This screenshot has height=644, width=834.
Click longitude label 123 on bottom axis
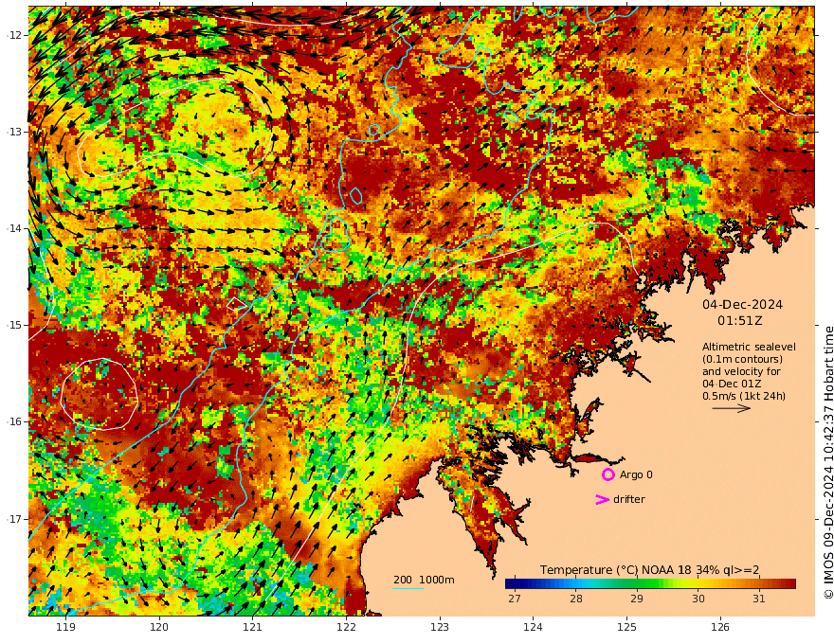pos(440,628)
